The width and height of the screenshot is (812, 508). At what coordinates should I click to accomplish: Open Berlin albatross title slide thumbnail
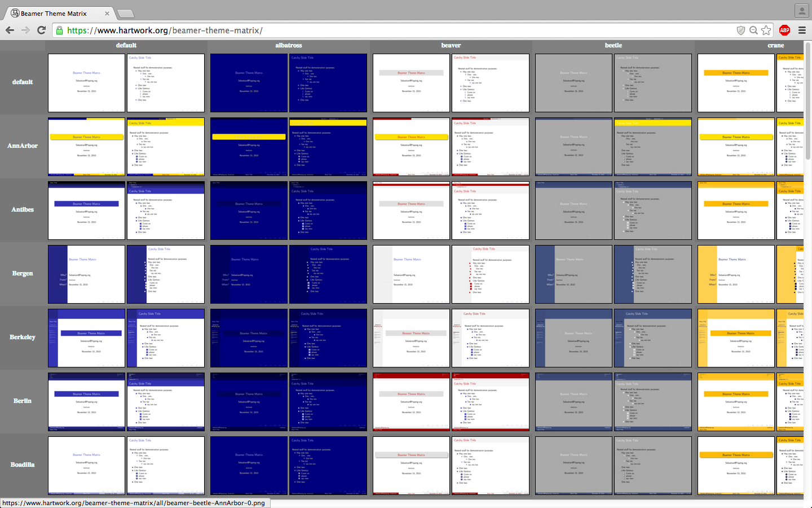pos(249,402)
